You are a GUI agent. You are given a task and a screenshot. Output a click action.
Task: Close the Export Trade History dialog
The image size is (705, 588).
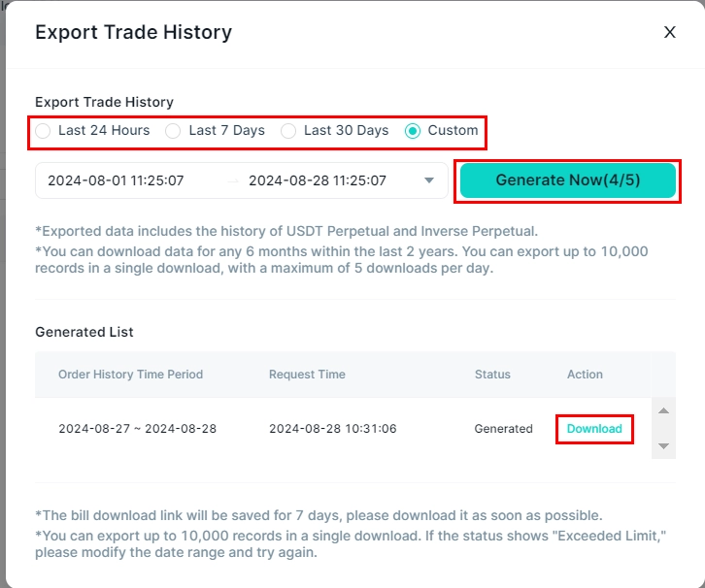[x=669, y=32]
